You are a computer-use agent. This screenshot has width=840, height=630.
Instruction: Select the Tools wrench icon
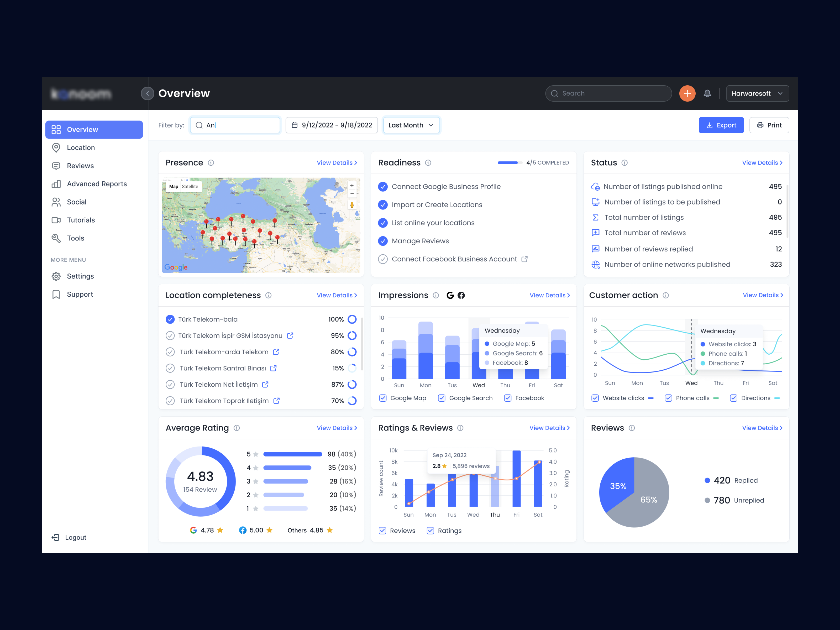pos(56,238)
